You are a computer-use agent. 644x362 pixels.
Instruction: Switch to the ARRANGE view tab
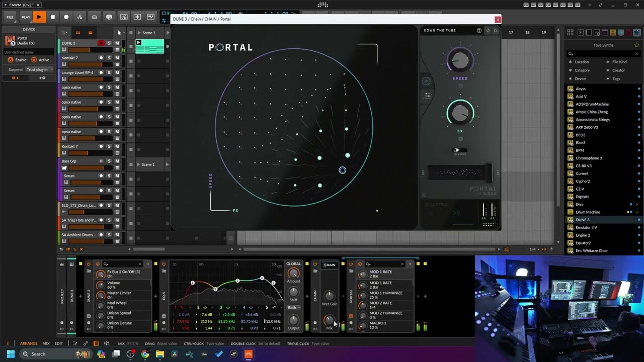click(29, 343)
